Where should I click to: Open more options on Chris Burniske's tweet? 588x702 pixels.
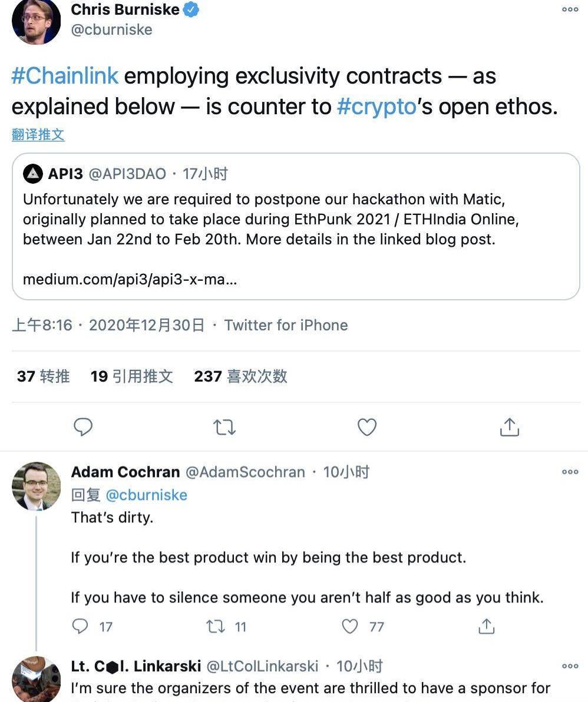(570, 9)
